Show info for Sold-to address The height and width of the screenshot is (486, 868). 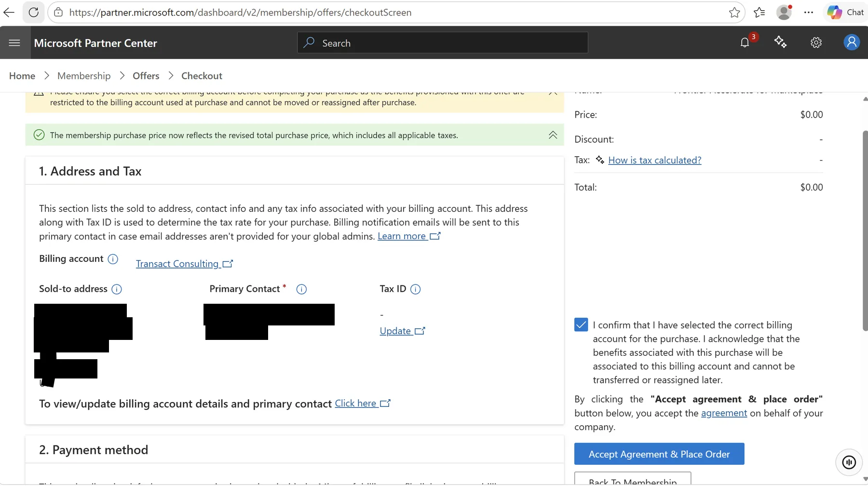[117, 289]
